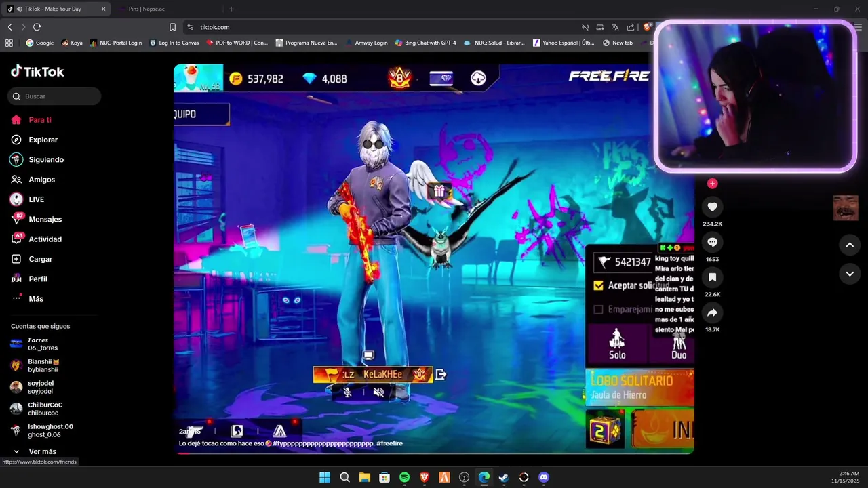The height and width of the screenshot is (488, 868).
Task: Open the Actividad notifications
Action: 37,239
